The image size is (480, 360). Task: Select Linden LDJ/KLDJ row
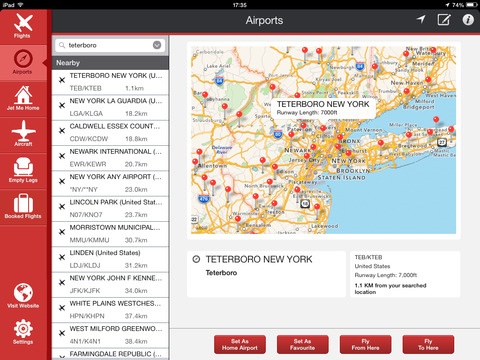tap(110, 259)
